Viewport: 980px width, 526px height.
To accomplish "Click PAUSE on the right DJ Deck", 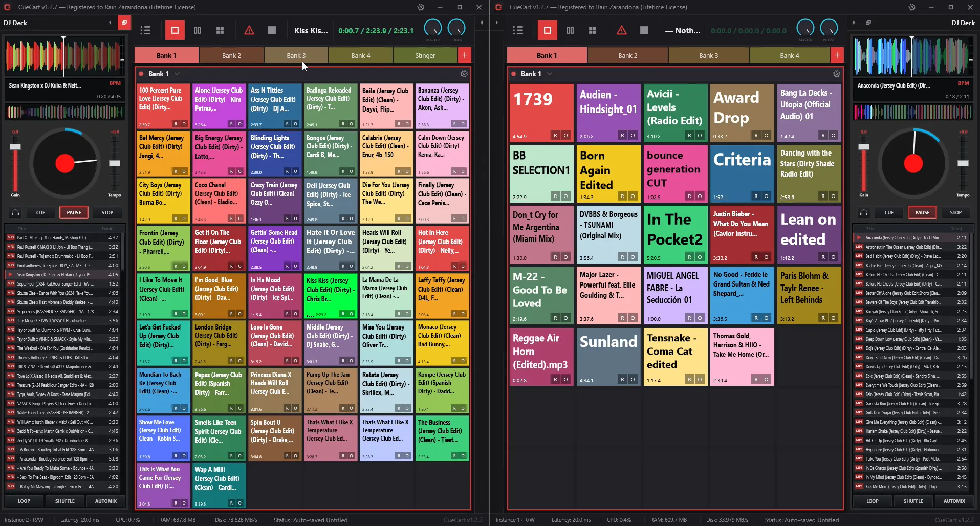I will (x=922, y=213).
